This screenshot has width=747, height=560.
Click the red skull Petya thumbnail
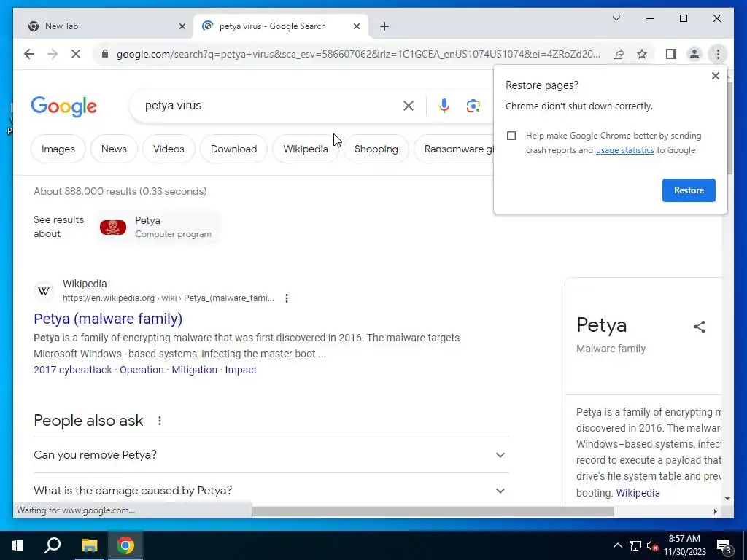[x=113, y=227]
